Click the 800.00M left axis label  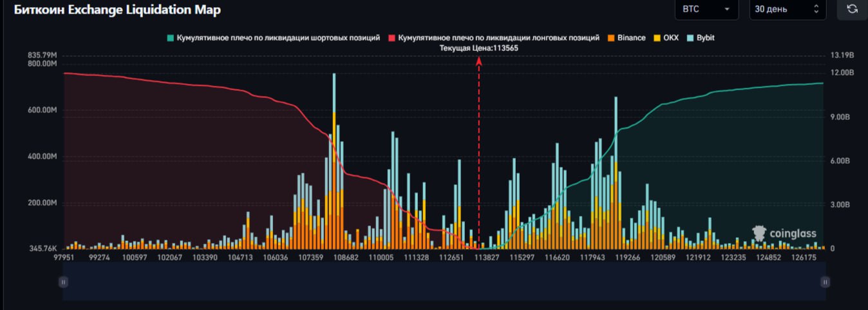point(42,63)
